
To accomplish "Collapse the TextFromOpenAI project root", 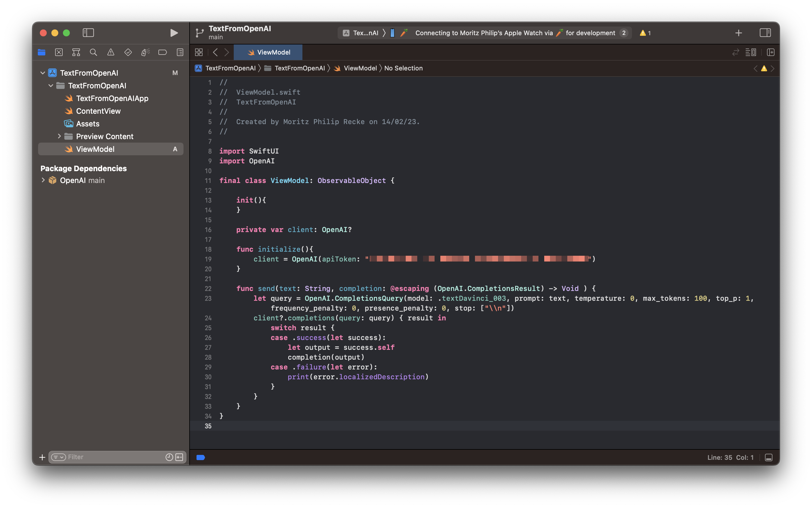I will click(43, 72).
